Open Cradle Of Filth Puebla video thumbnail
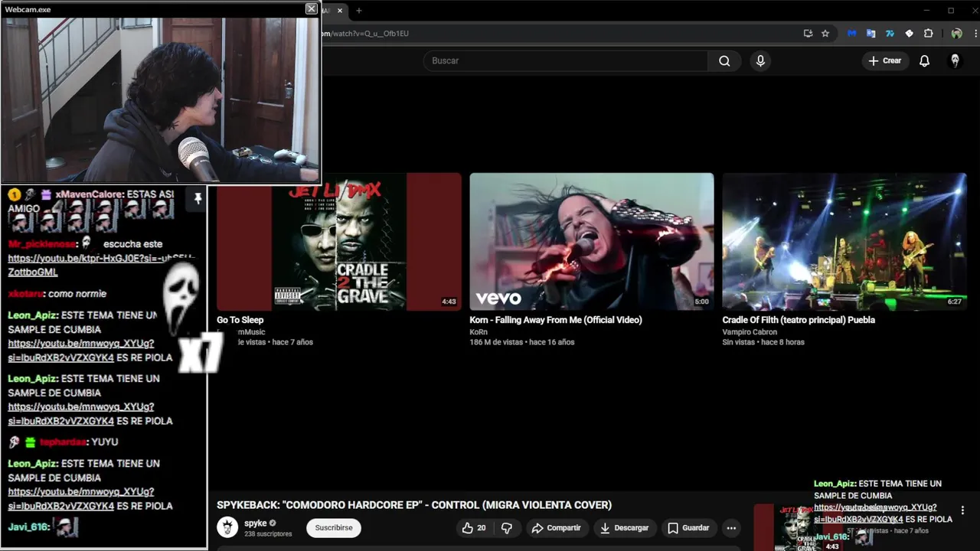980x551 pixels. tap(844, 241)
